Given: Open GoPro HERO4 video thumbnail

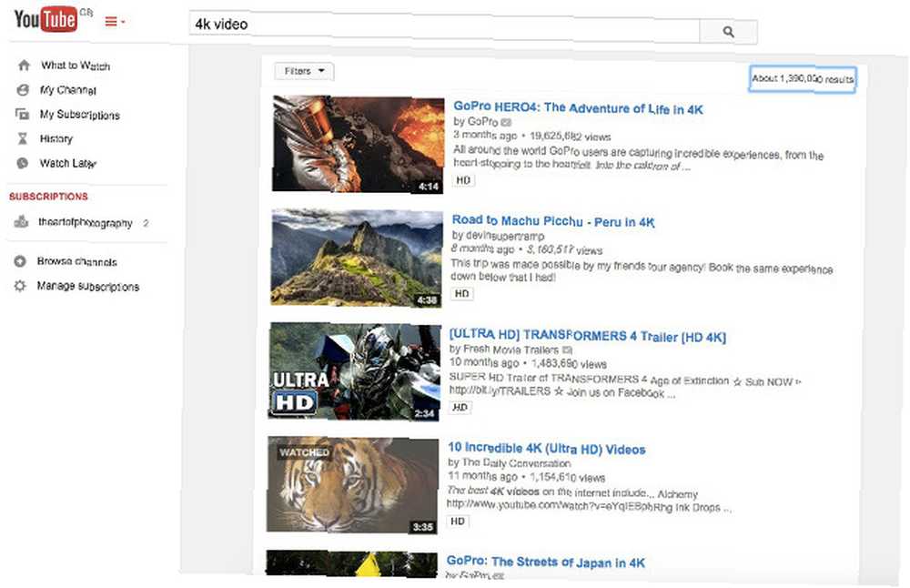Looking at the screenshot, I should point(358,144).
